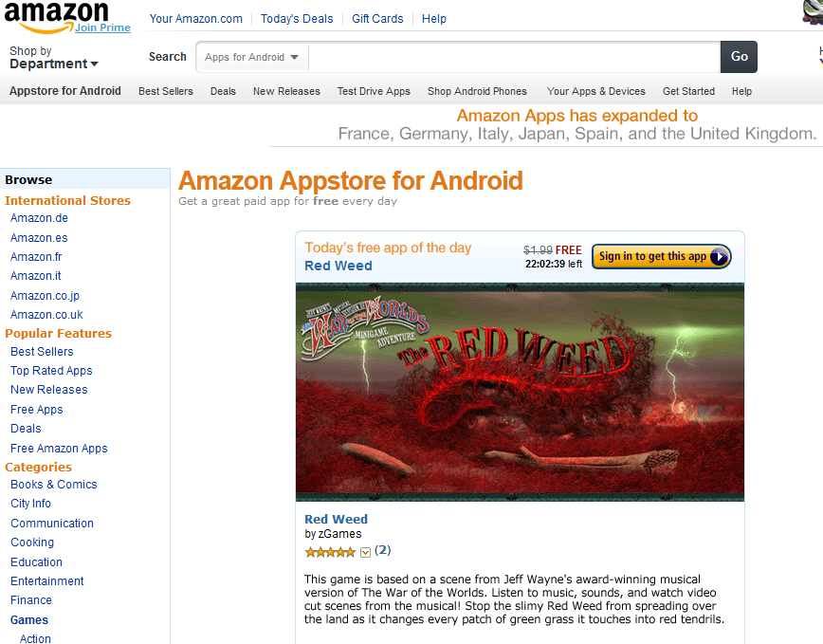The width and height of the screenshot is (823, 644).
Task: Open the Test Drive Apps tab
Action: pos(374,91)
